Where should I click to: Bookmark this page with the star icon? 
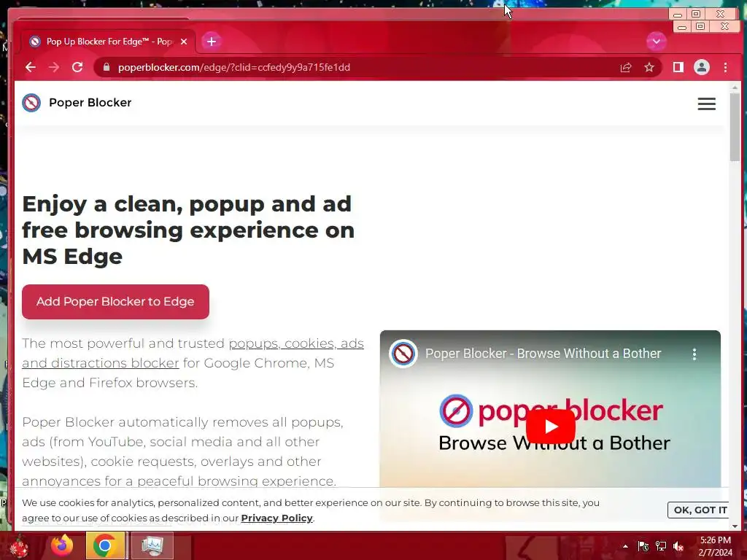click(649, 68)
